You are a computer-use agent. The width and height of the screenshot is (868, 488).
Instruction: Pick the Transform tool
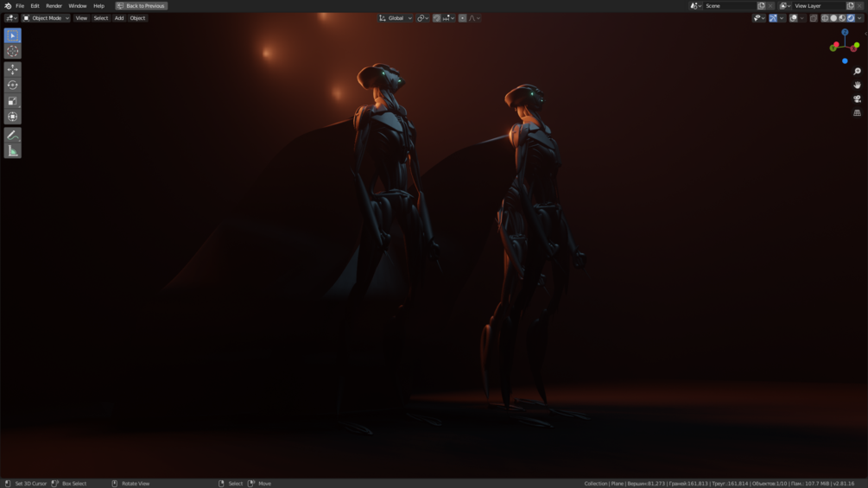pyautogui.click(x=12, y=117)
